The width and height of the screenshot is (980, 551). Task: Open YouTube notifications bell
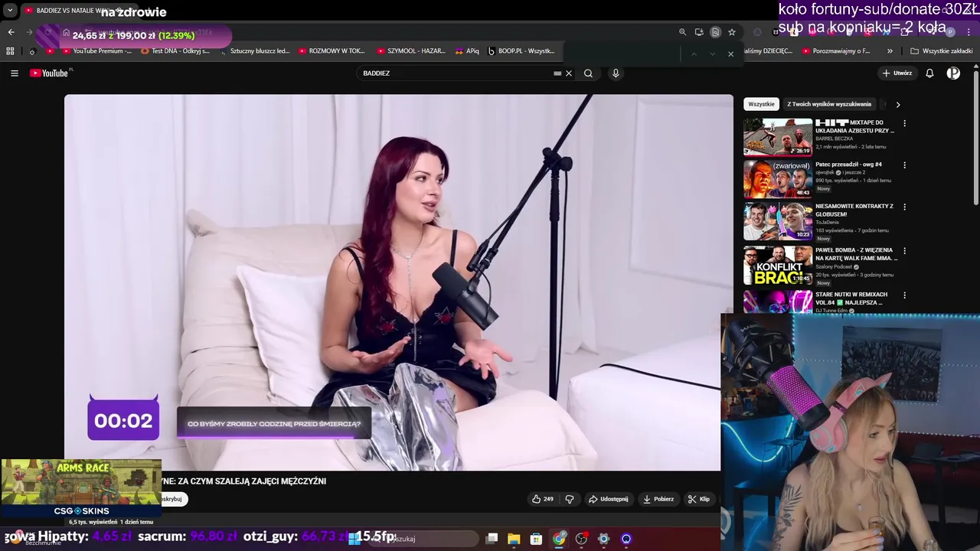[929, 73]
